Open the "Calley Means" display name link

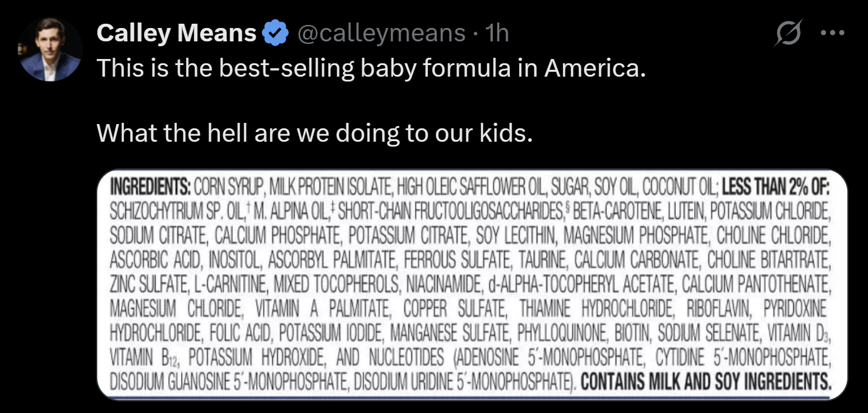(x=176, y=33)
